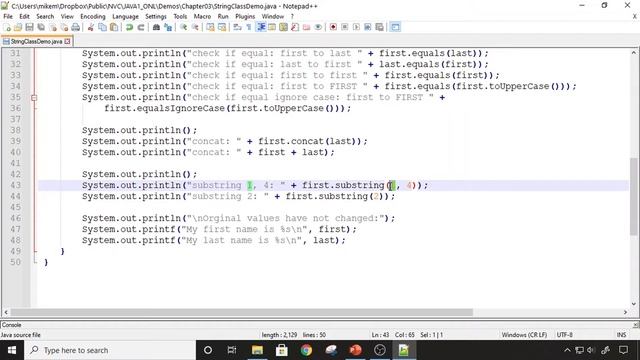Click the Windows (CR LF) status field
Viewport: 640px width, 360px height.
[x=524, y=335]
